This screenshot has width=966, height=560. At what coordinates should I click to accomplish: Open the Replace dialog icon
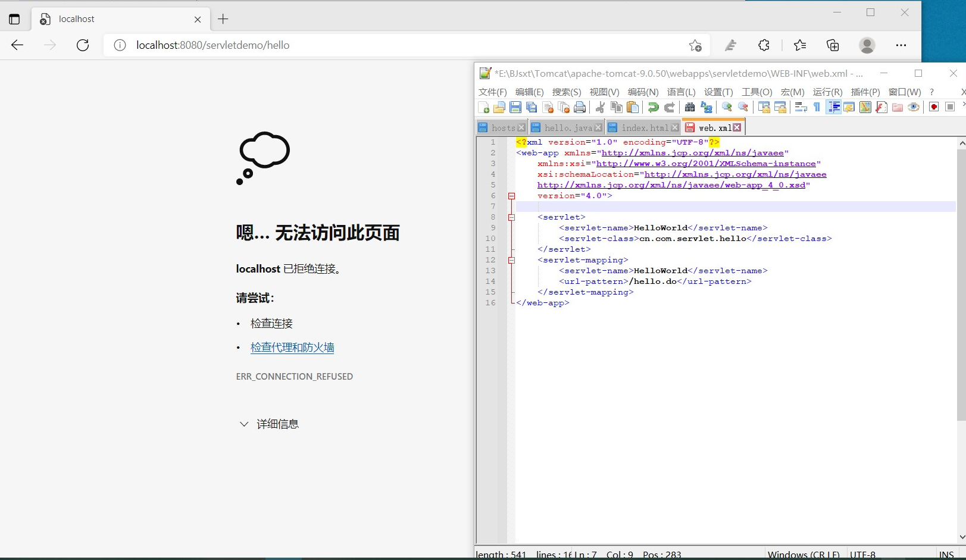(706, 107)
